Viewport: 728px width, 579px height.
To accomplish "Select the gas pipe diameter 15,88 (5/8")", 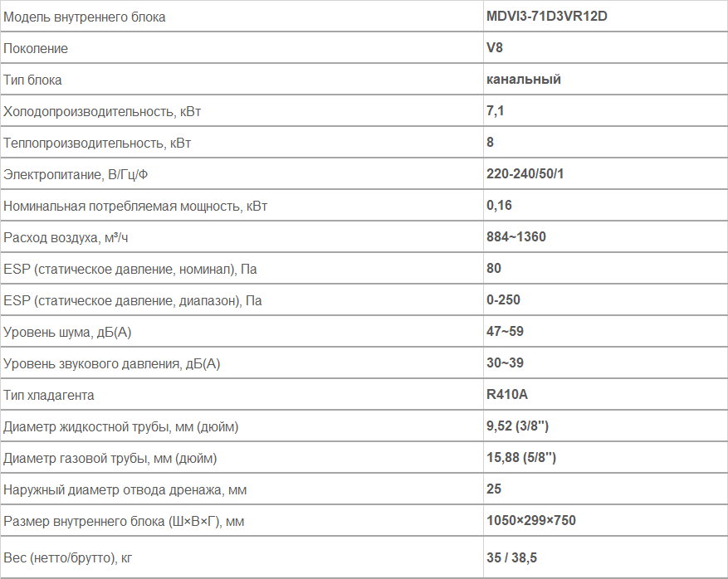I will click(x=521, y=457).
